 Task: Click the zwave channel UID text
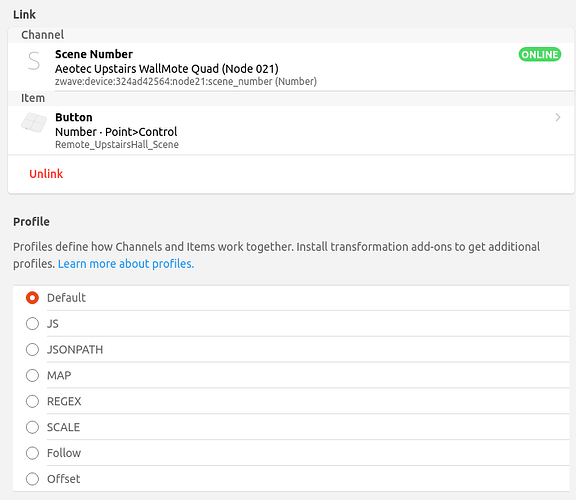pyautogui.click(x=186, y=81)
